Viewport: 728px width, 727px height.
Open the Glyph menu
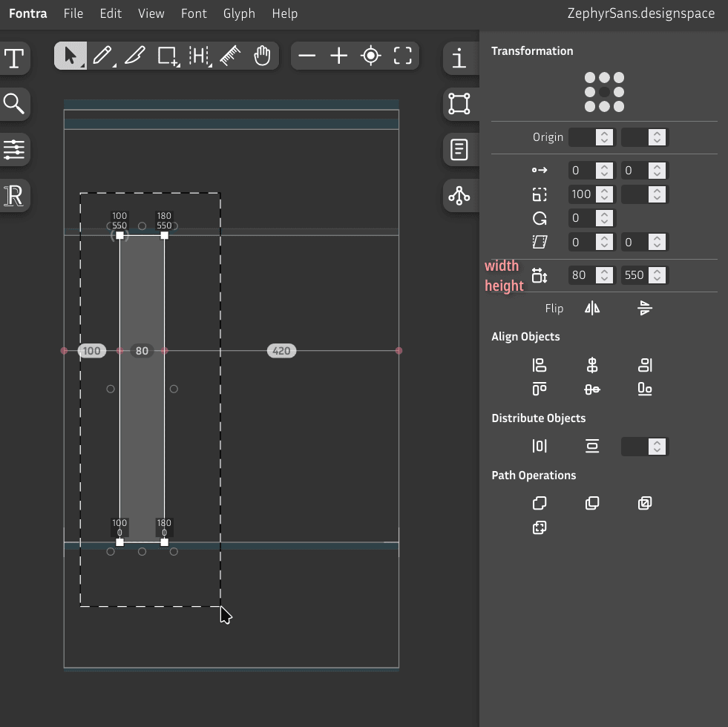point(239,13)
